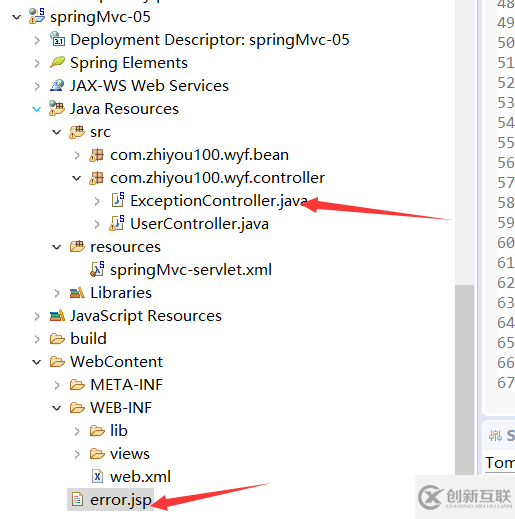Screen dimensions: 515x519
Task: Click the Deployment Descriptor icon
Action: tap(57, 39)
